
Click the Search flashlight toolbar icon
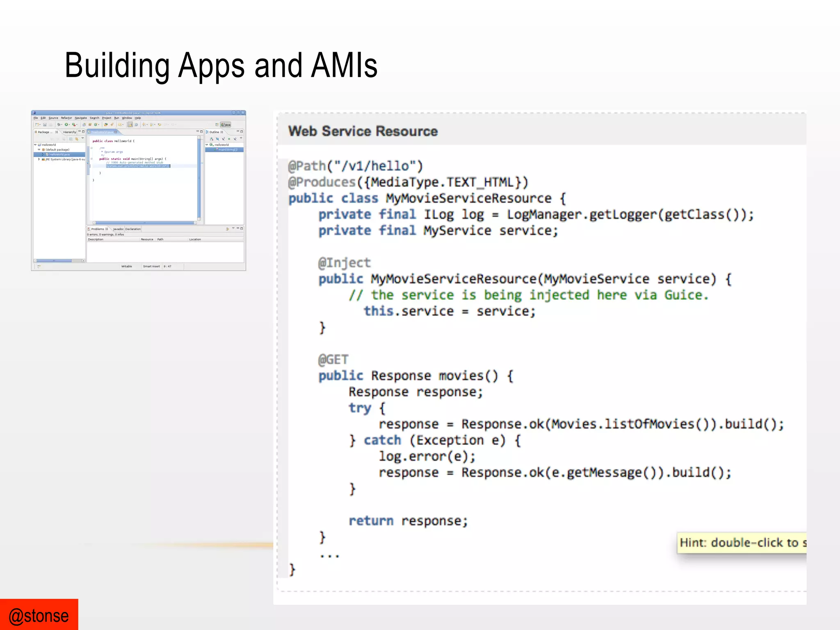pyautogui.click(x=112, y=124)
